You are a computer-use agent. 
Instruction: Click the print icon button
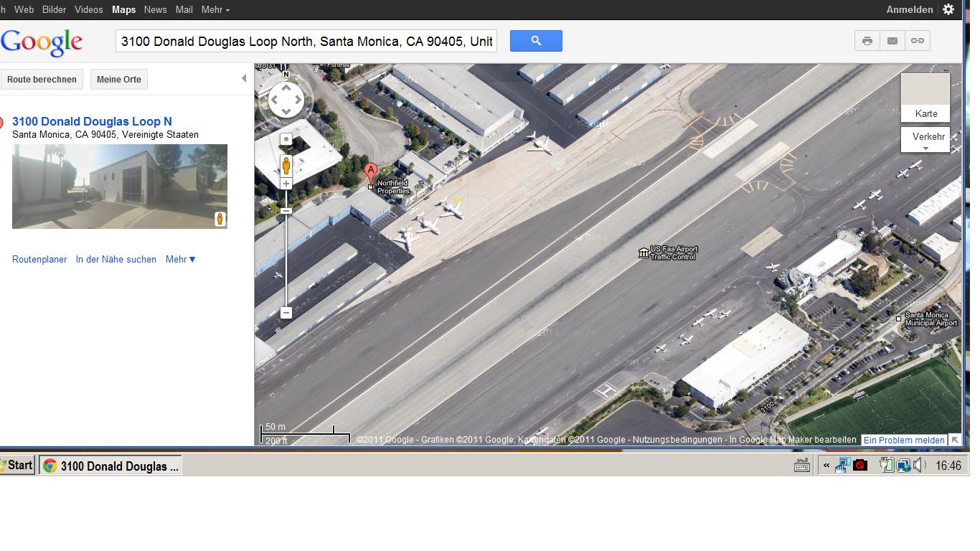pyautogui.click(x=867, y=41)
